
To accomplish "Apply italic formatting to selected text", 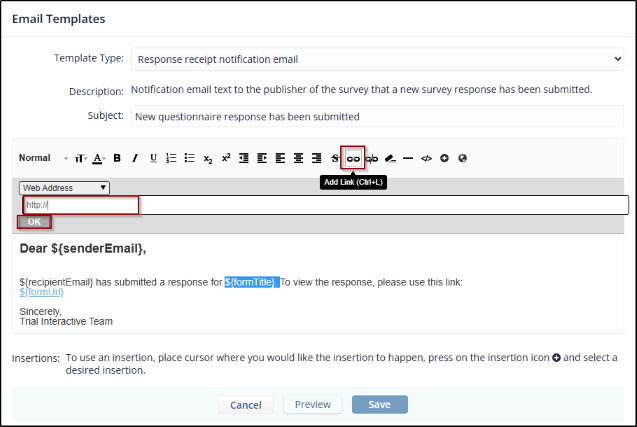I will [135, 158].
